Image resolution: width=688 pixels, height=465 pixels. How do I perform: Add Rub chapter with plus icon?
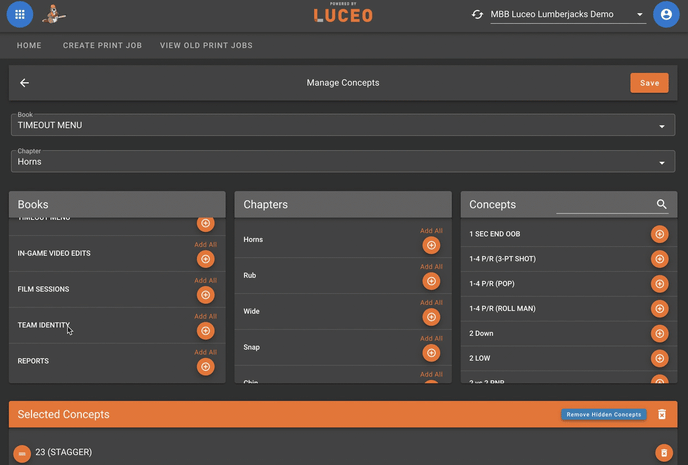tap(431, 281)
